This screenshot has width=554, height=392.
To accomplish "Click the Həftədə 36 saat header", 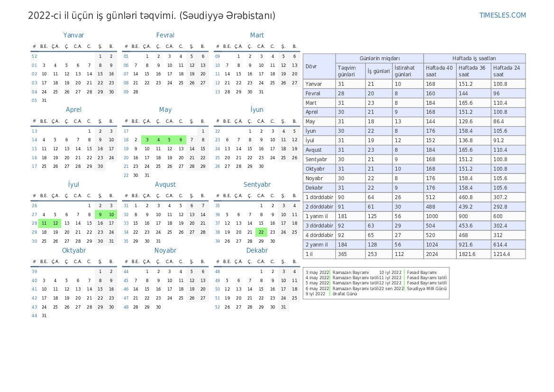I will [x=473, y=71].
